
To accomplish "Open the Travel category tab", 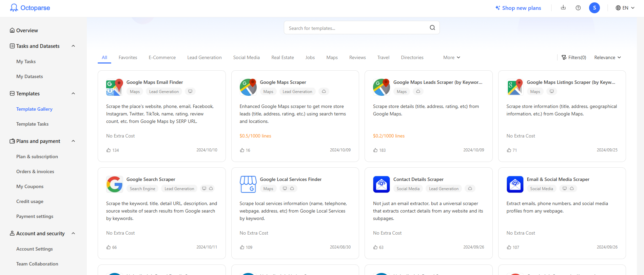I will click(x=383, y=57).
